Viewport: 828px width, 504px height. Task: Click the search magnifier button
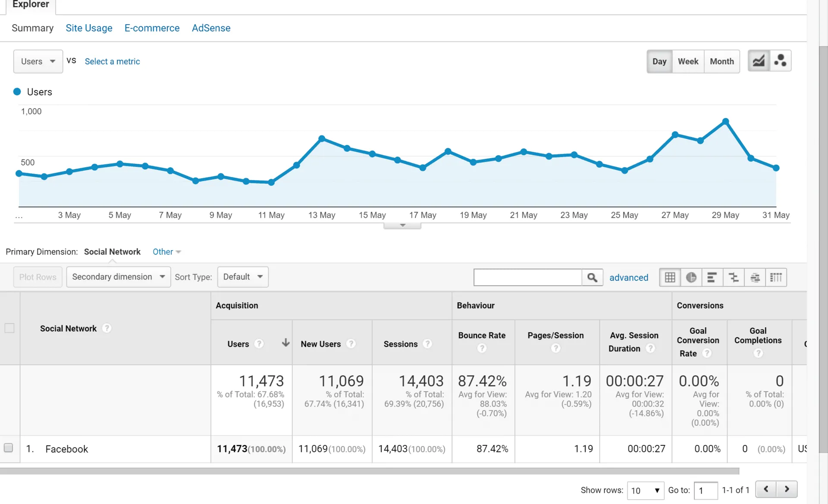[592, 277]
